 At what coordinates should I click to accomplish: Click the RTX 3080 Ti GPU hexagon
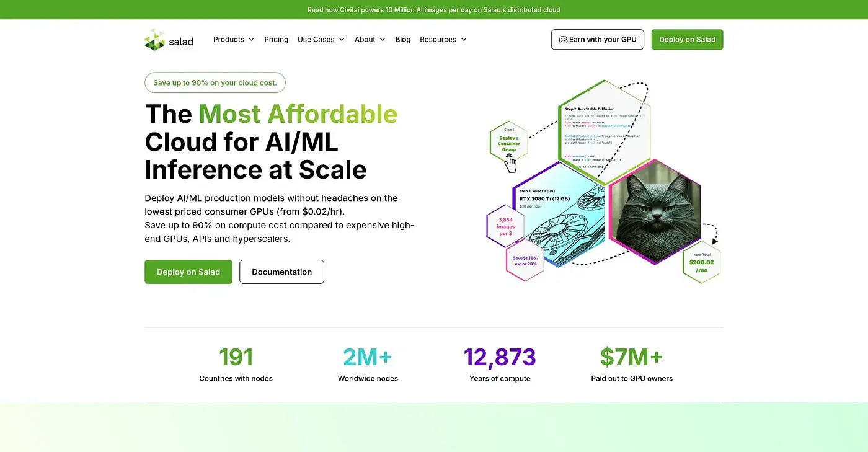coord(560,214)
